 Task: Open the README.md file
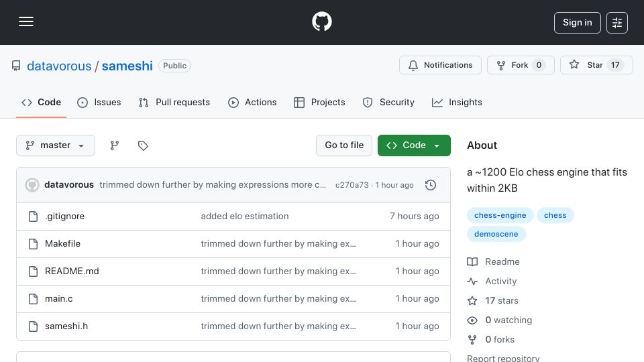click(72, 271)
